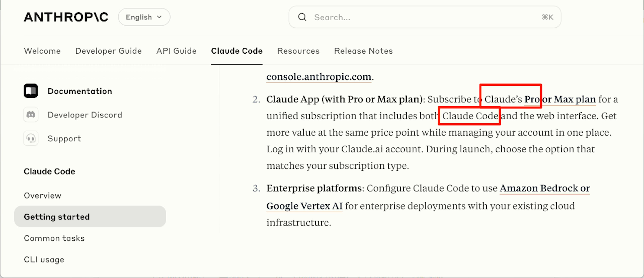Click the Developer Discord icon
The image size is (644, 278).
pyautogui.click(x=31, y=115)
